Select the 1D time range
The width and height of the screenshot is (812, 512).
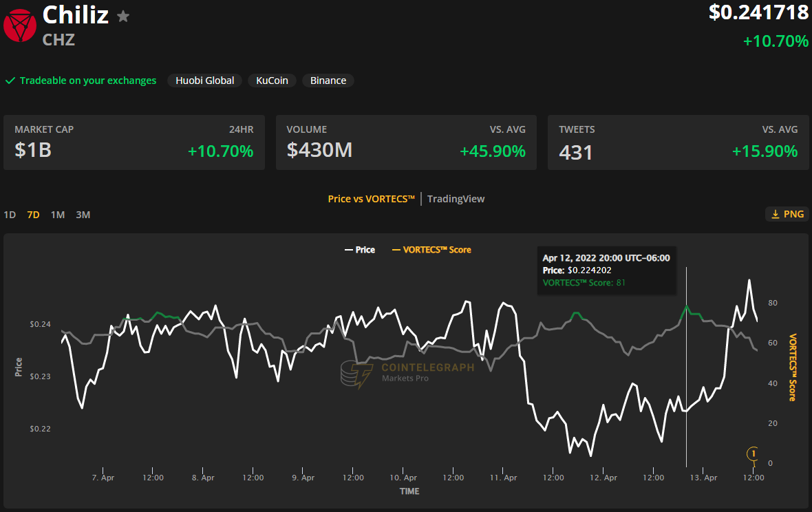click(x=10, y=215)
